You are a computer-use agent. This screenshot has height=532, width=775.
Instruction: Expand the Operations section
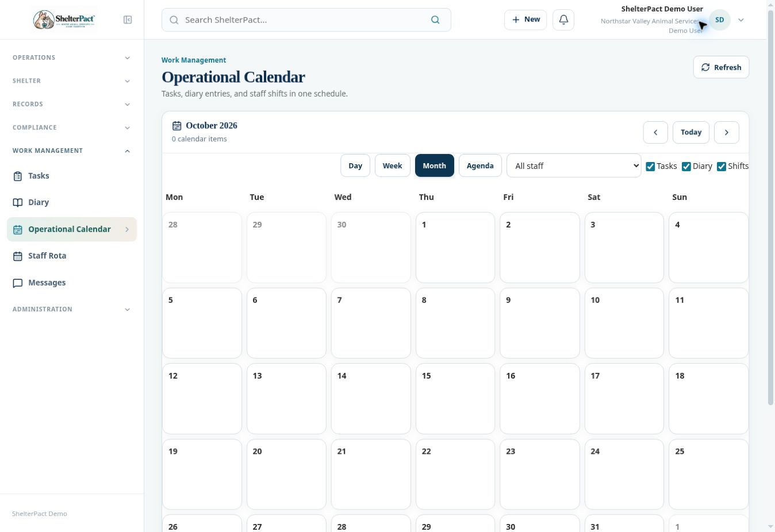pyautogui.click(x=72, y=57)
